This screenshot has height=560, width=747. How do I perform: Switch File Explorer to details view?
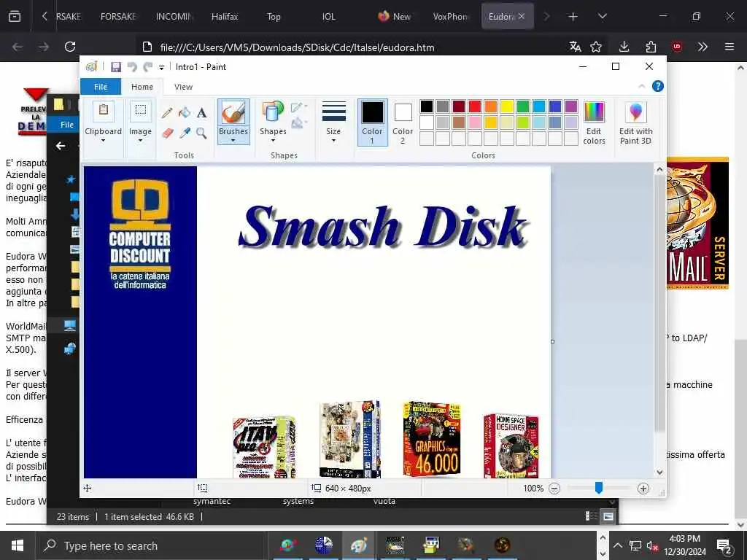pos(591,517)
